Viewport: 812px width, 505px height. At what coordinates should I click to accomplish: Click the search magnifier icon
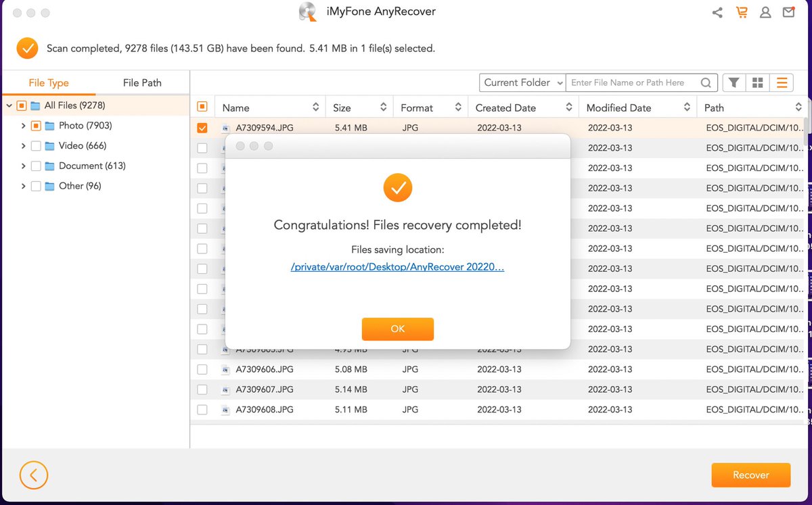point(706,82)
